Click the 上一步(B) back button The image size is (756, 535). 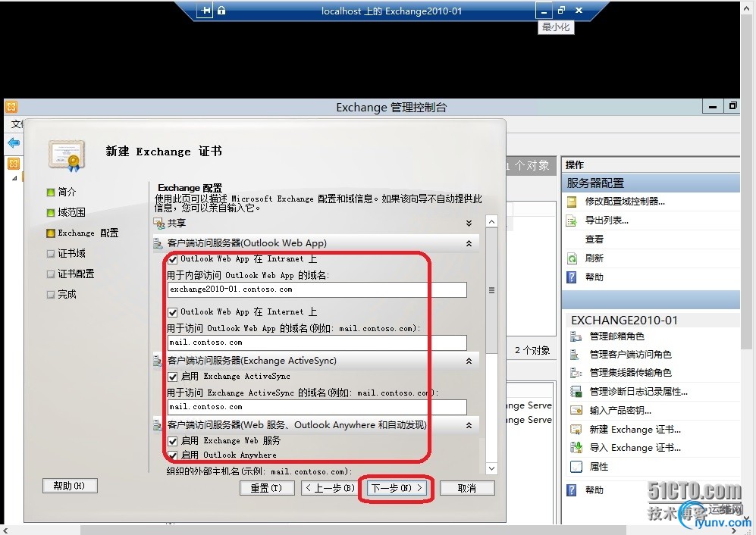coord(331,488)
